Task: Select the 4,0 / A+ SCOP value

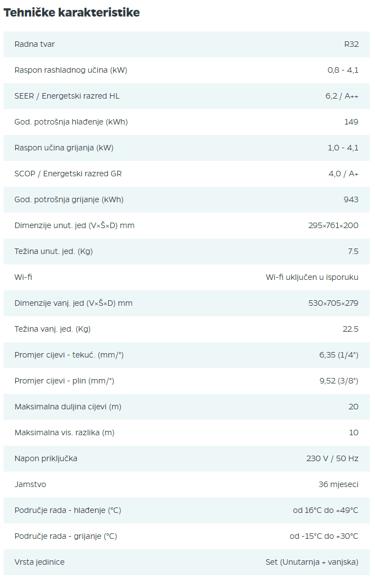Action: 343,174
